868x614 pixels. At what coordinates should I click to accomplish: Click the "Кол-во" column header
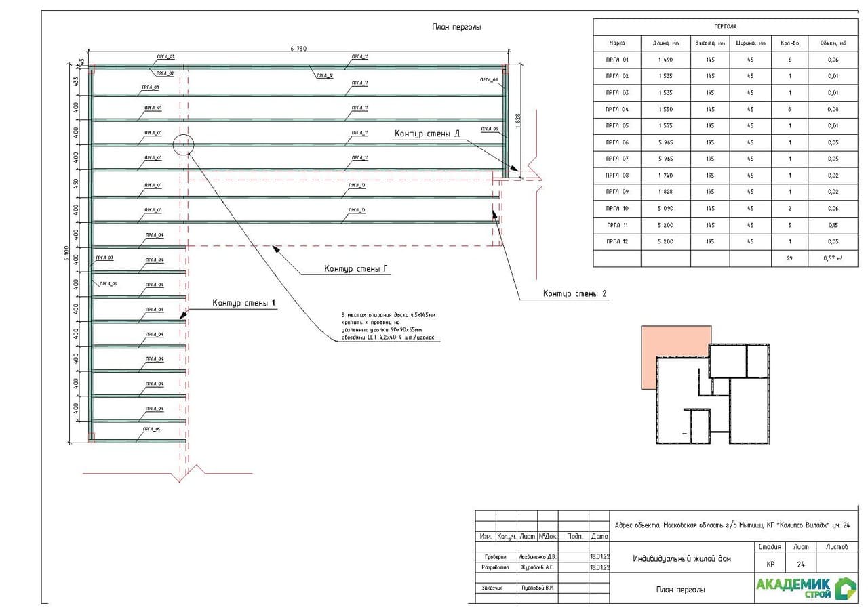pyautogui.click(x=789, y=43)
